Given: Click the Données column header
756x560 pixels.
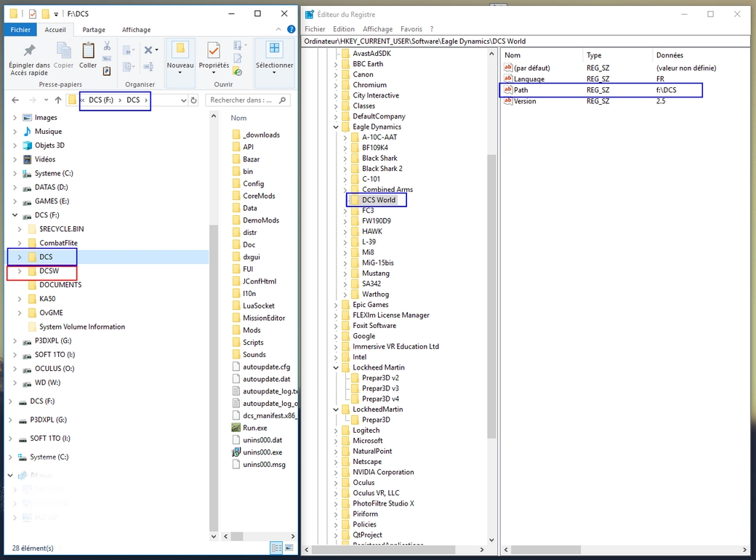Looking at the screenshot, I should click(669, 55).
